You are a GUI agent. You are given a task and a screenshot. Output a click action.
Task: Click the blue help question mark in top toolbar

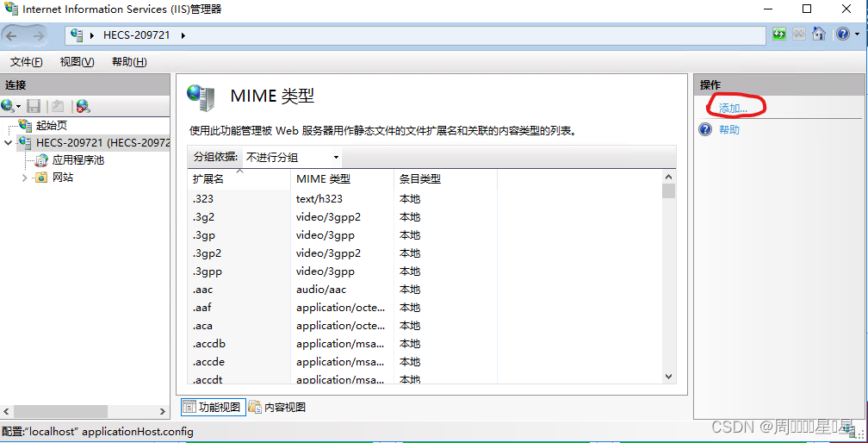pos(841,34)
